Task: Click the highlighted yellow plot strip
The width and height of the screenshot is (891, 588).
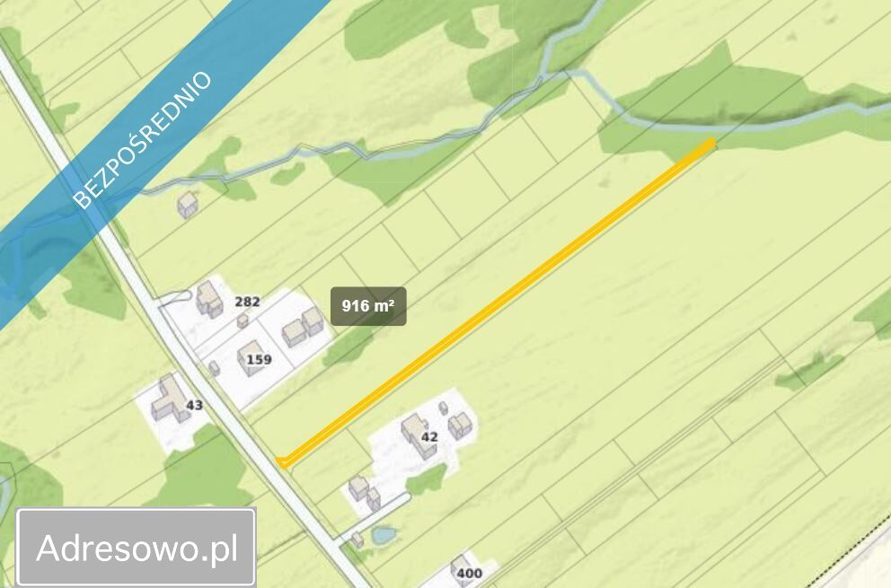Action: 496,303
